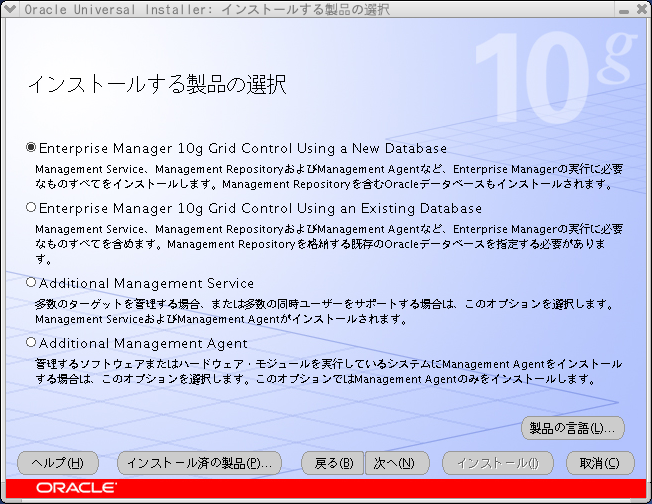This screenshot has height=504, width=652.
Task: Choose Additional Management Agent radio button
Action: (31, 343)
